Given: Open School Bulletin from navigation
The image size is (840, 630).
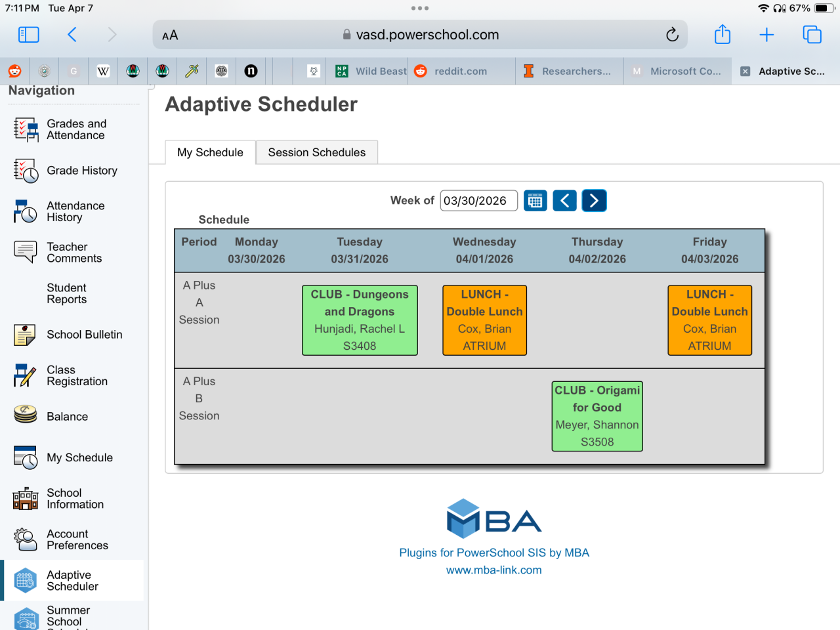Looking at the screenshot, I should 84,335.
